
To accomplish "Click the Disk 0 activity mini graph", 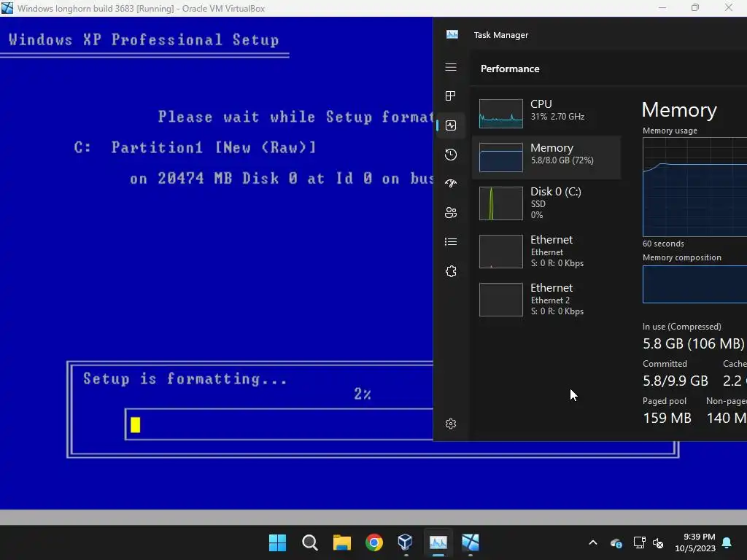I will click(x=500, y=203).
